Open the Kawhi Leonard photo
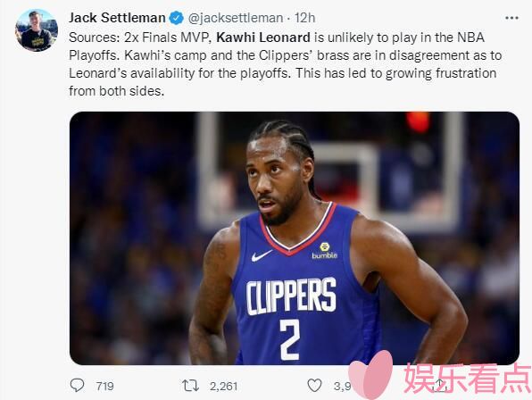 coord(295,238)
